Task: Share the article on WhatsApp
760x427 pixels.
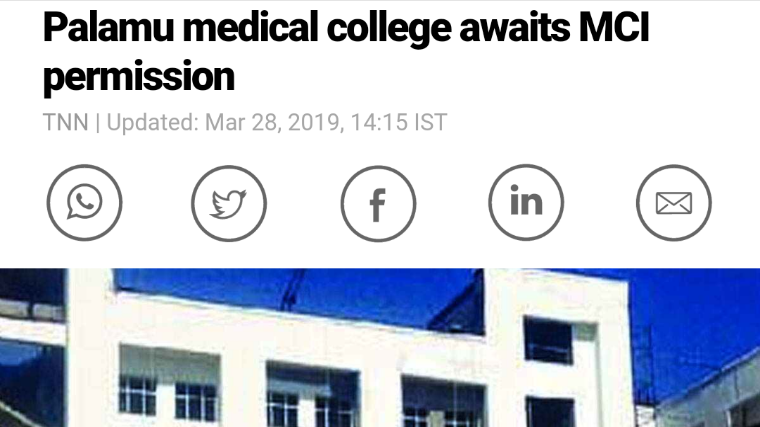Action: [84, 203]
